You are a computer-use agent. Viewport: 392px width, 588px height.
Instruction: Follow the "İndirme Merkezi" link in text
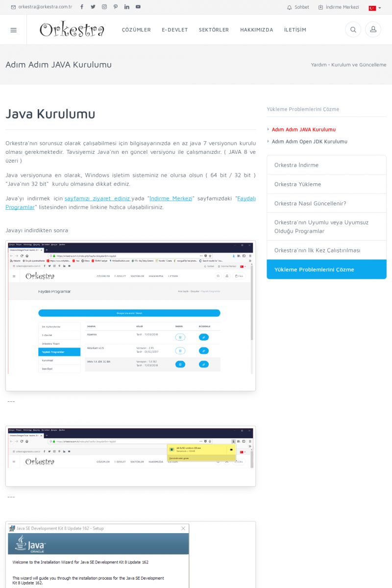(171, 198)
